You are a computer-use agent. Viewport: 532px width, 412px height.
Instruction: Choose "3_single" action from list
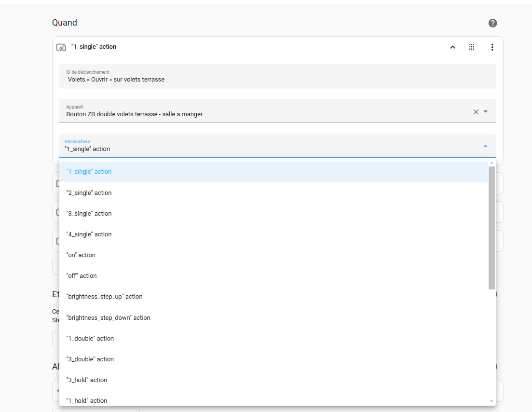tap(89, 214)
